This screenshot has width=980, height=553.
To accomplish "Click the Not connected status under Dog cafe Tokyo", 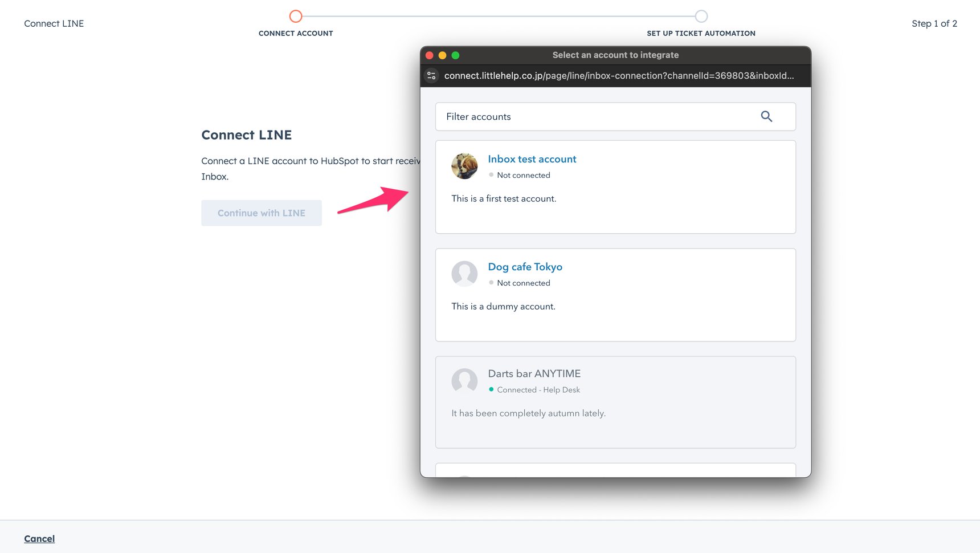I will [x=522, y=282].
